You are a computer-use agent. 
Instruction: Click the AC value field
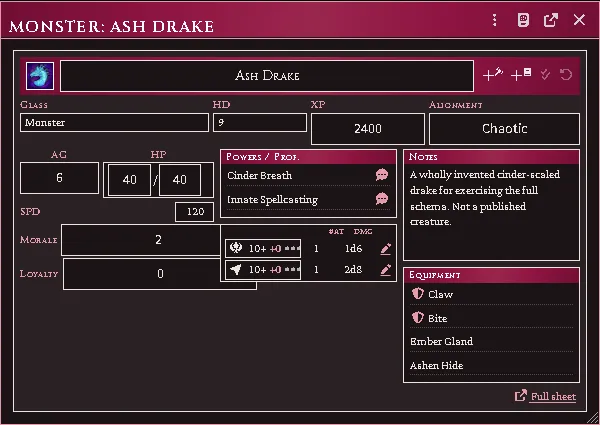tap(59, 178)
